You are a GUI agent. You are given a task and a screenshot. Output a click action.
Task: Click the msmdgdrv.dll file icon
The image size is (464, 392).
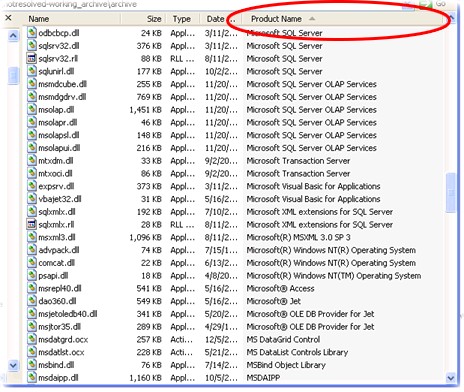pyautogui.click(x=32, y=97)
